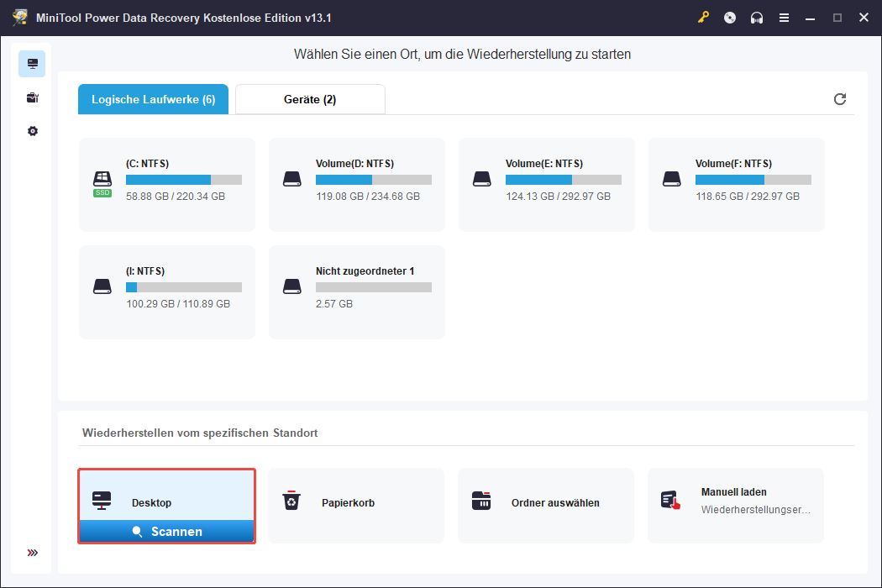The height and width of the screenshot is (588, 882).
Task: Select the This PC sidebar icon
Action: pyautogui.click(x=32, y=64)
